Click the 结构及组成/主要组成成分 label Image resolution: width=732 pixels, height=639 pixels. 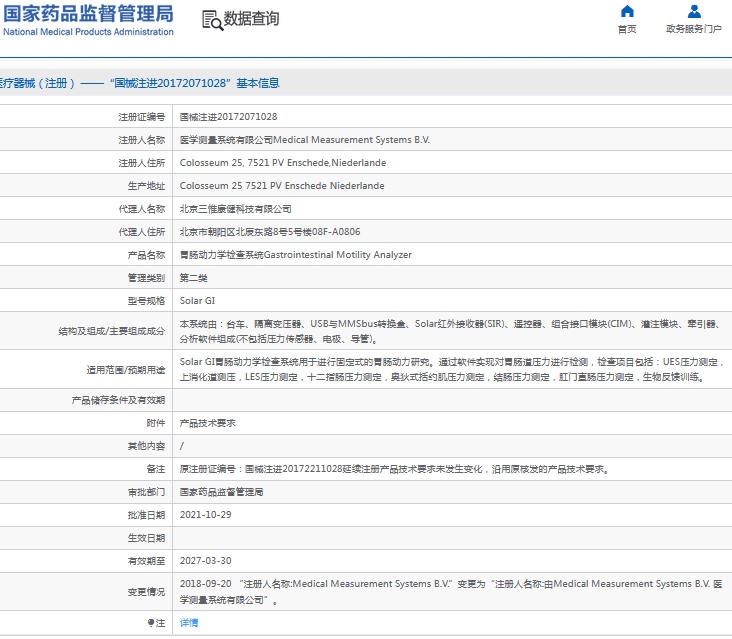point(112,331)
